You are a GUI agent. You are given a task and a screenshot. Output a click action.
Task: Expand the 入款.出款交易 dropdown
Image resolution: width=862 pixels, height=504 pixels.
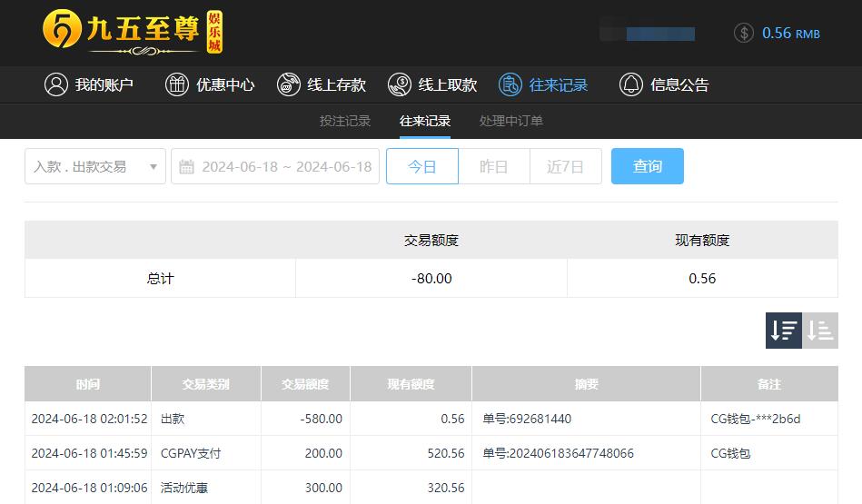pos(95,166)
